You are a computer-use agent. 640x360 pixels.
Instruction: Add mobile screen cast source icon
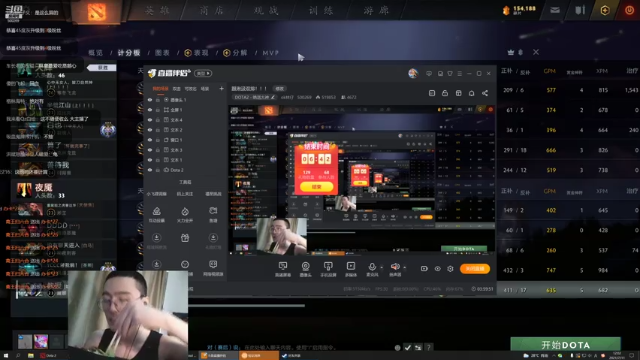pos(328,269)
